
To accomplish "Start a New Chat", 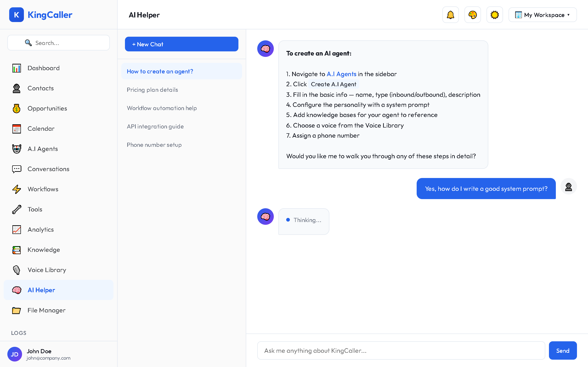I will pyautogui.click(x=181, y=44).
